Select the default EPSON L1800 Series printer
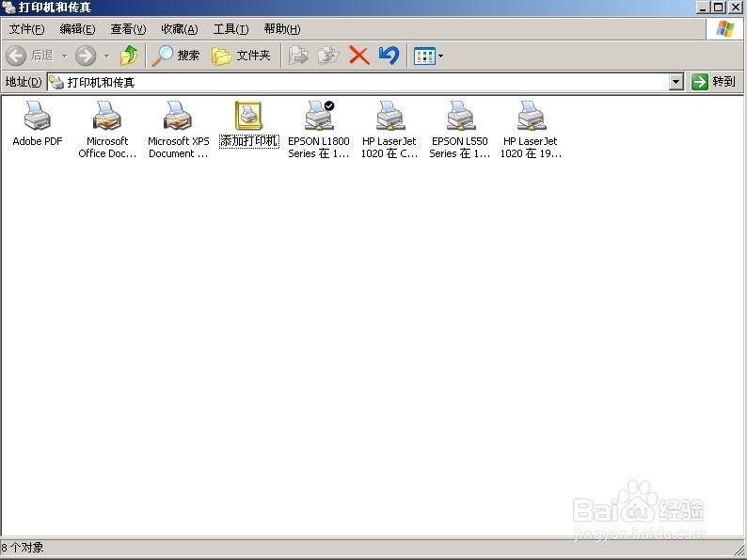Screen dimensions: 747x560 (x=319, y=116)
